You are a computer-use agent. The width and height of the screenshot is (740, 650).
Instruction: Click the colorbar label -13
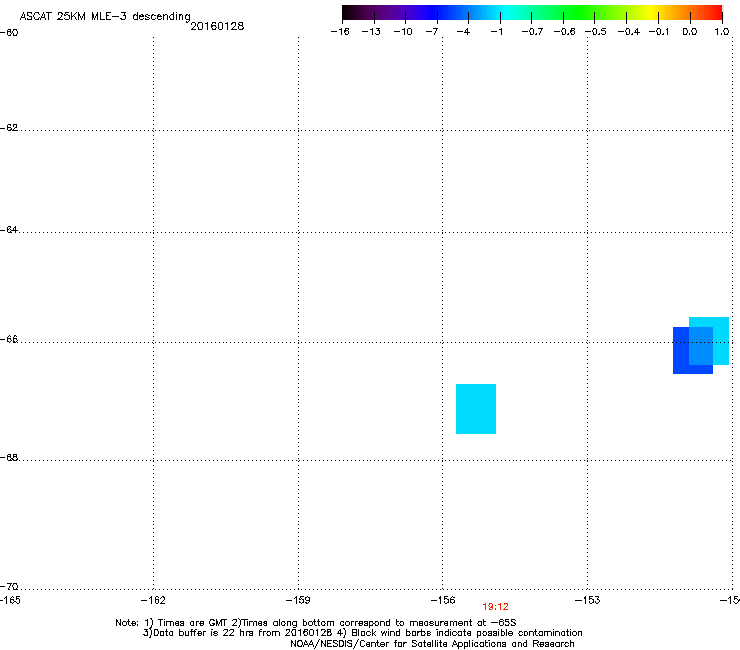tap(371, 32)
